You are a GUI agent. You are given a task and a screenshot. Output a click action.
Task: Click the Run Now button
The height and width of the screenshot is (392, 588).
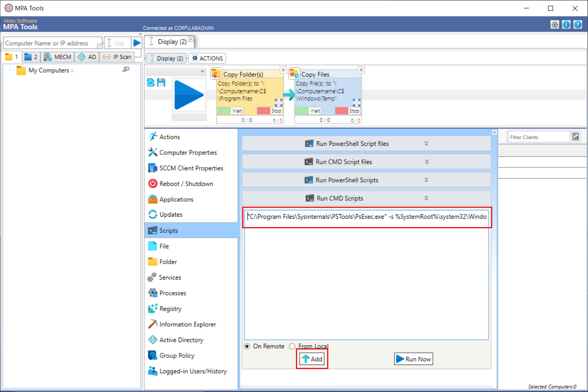pyautogui.click(x=414, y=359)
